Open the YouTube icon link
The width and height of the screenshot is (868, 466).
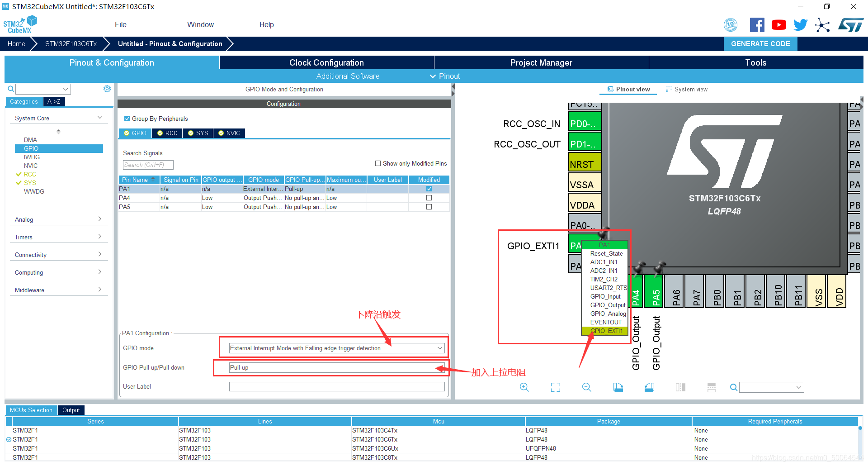(x=778, y=25)
